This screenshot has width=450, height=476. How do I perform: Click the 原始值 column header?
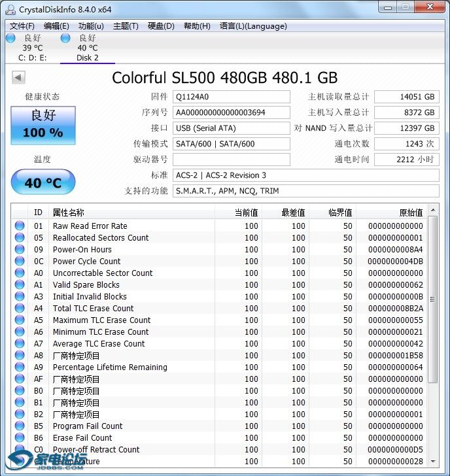[x=392, y=212]
